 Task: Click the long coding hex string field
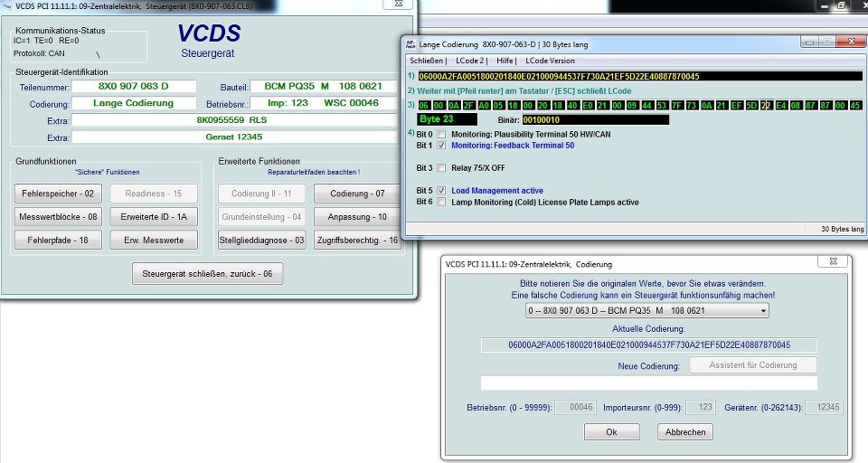[640, 77]
